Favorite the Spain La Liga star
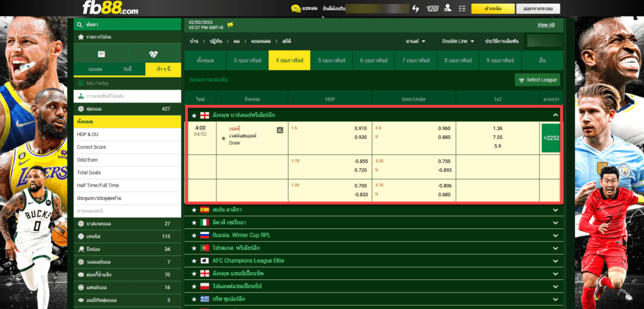This screenshot has width=644, height=309. pos(194,210)
